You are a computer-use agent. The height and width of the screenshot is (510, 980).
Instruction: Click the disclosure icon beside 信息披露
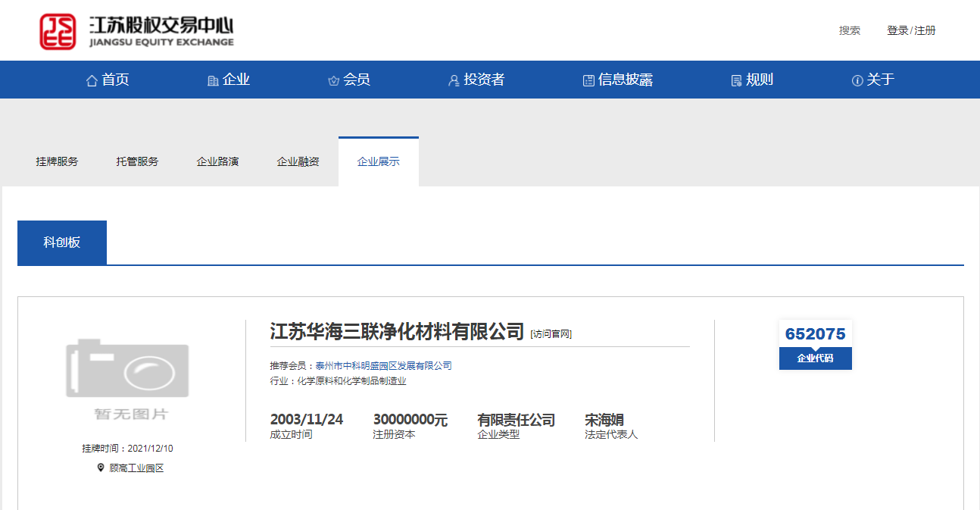click(588, 80)
